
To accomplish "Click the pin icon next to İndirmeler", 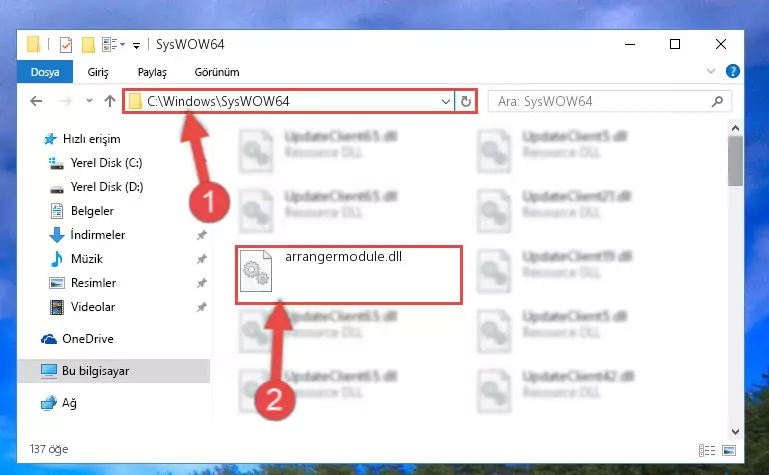I will click(202, 235).
